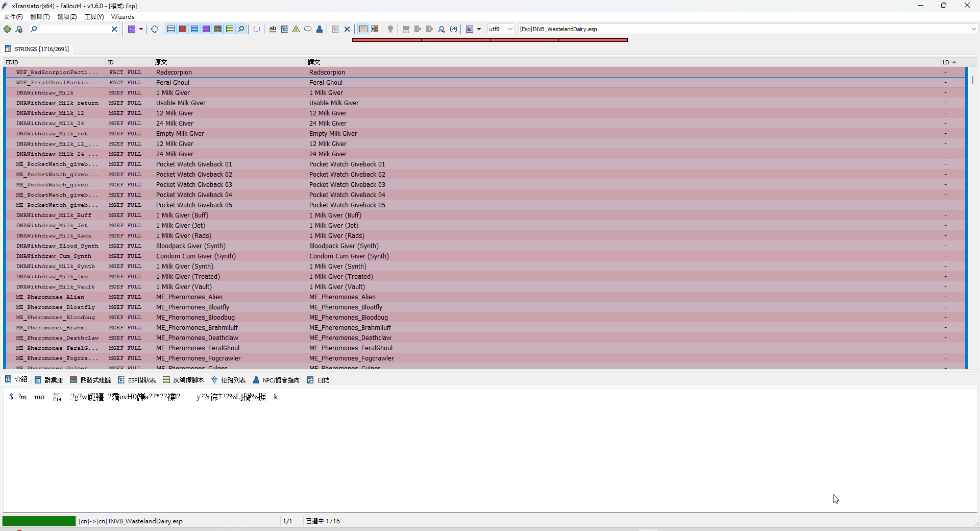Click the magnifier icon in search box
This screenshot has height=531, width=980.
click(34, 29)
